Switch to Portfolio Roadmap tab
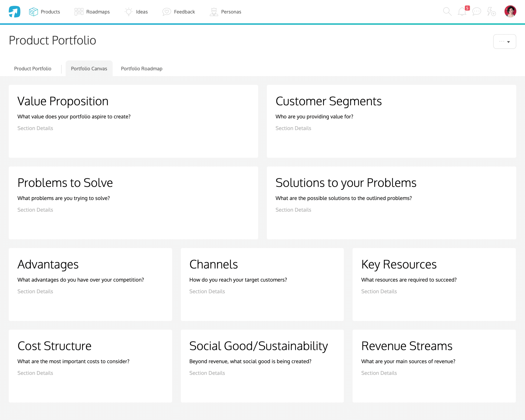Screen dimensions: 525x420 coord(141,69)
